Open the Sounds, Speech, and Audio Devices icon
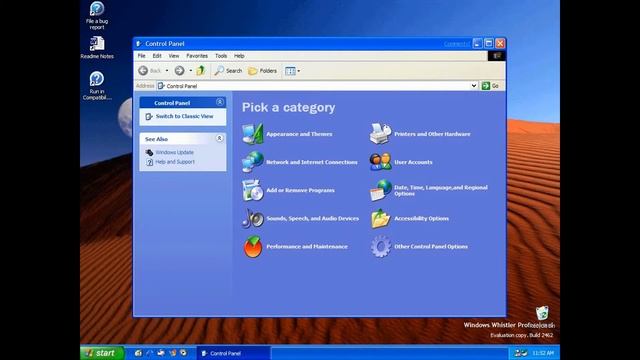 coord(253,218)
